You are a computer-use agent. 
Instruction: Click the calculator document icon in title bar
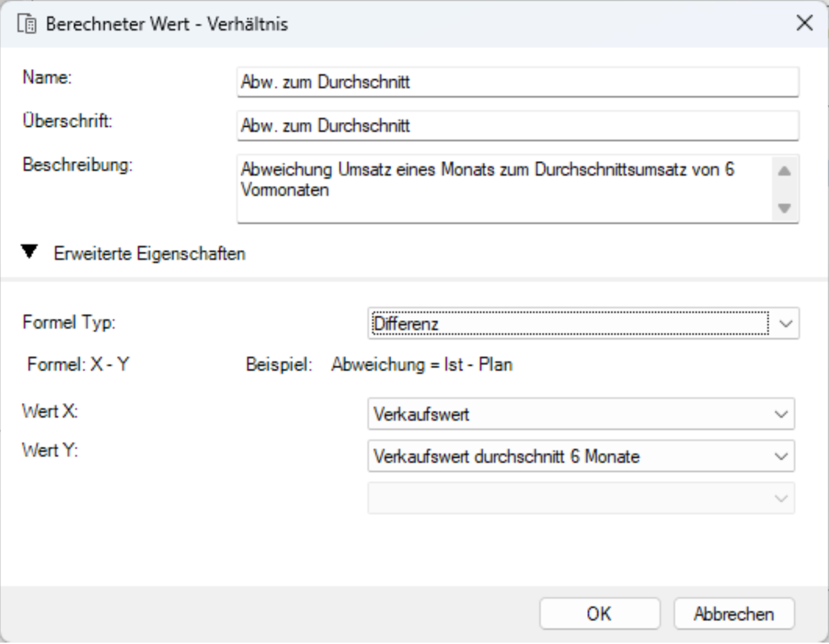[27, 24]
